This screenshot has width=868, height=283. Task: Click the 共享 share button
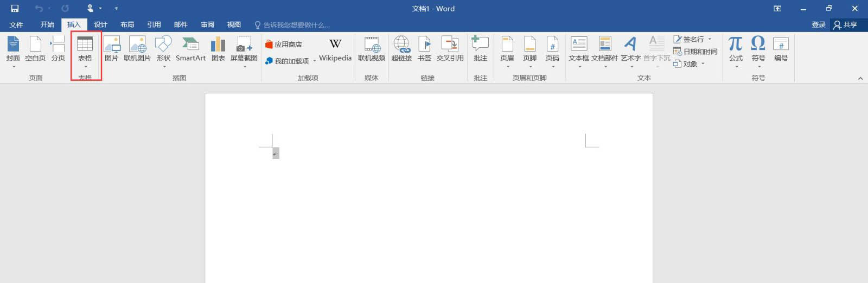tap(846, 24)
